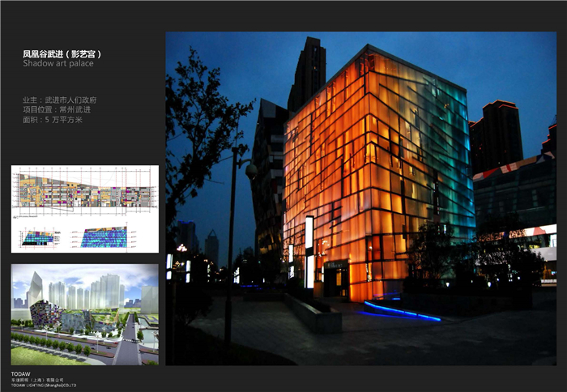Click the TODAW logo text

[x=20, y=373]
